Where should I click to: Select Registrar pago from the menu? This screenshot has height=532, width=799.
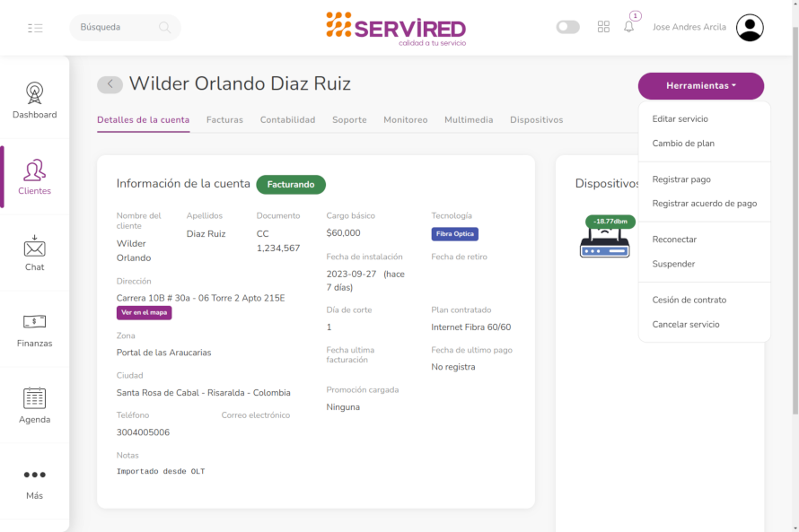coord(680,179)
